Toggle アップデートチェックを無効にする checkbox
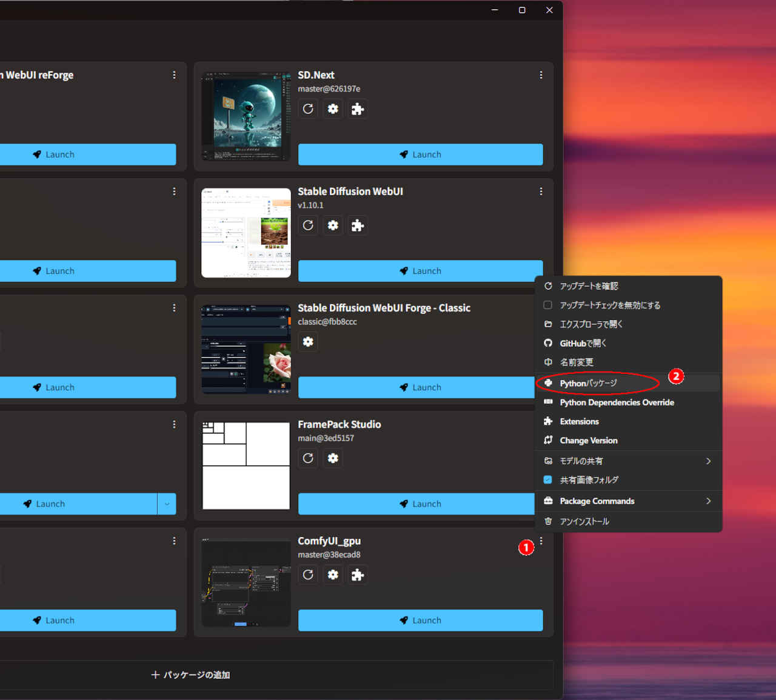The height and width of the screenshot is (700, 776). pyautogui.click(x=548, y=305)
